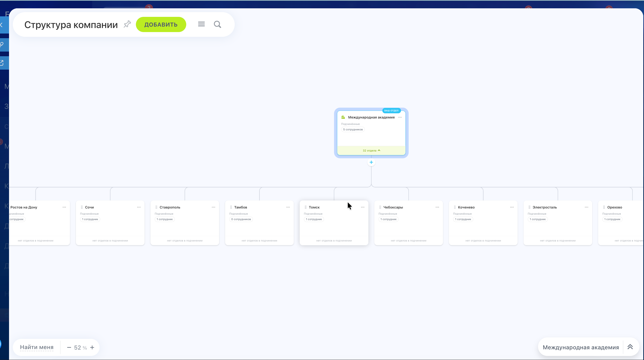Click the ДОБАВИТЬ button
The width and height of the screenshot is (644, 360).
(161, 24)
